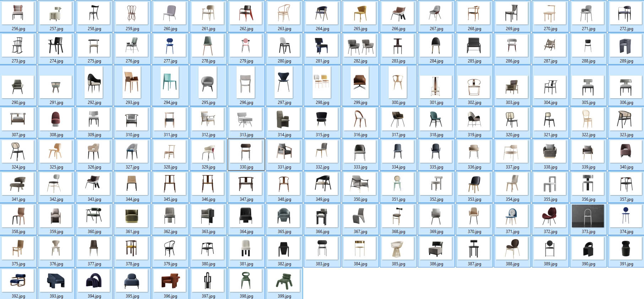Select the two gray armchairs thumbnail 282.jpg
The height and width of the screenshot is (299, 644).
[x=360, y=45]
